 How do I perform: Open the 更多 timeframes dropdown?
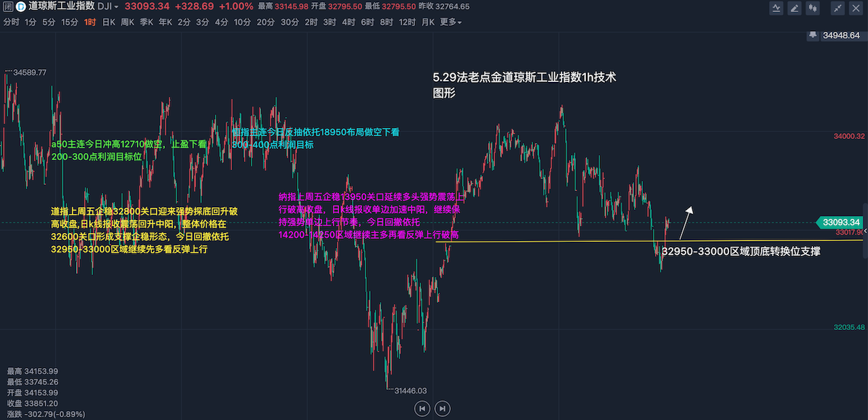[450, 22]
